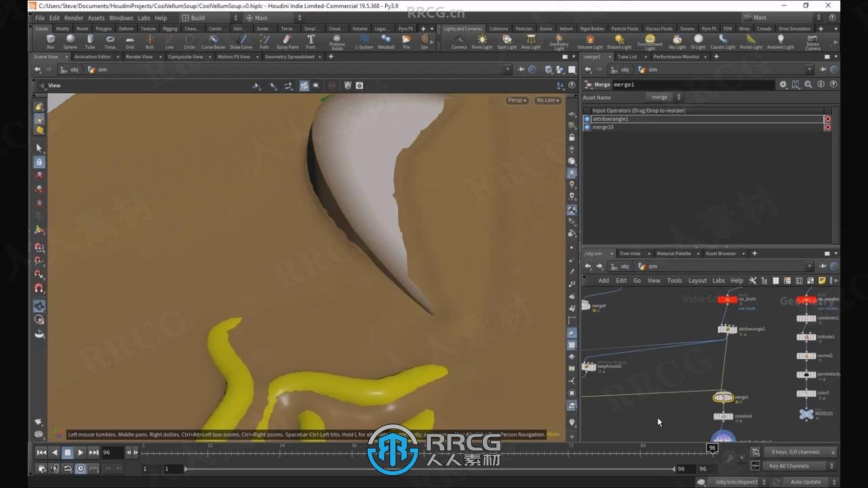Open the Persp viewport menu
Viewport: 868px width, 488px height.
point(517,100)
